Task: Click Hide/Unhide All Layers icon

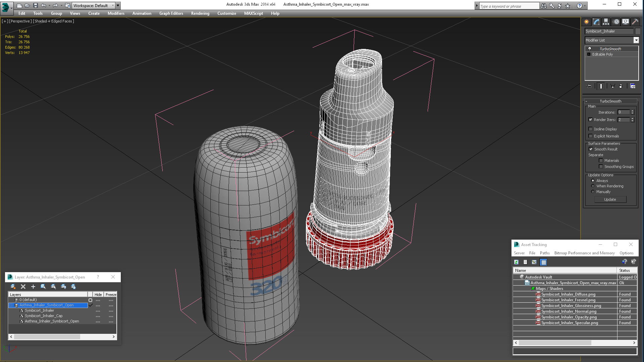Action: coord(63,287)
